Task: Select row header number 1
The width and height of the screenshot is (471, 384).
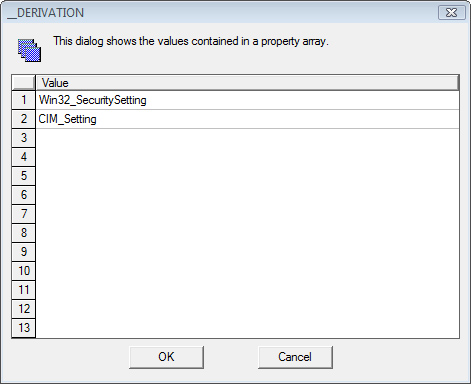Action: (24, 100)
